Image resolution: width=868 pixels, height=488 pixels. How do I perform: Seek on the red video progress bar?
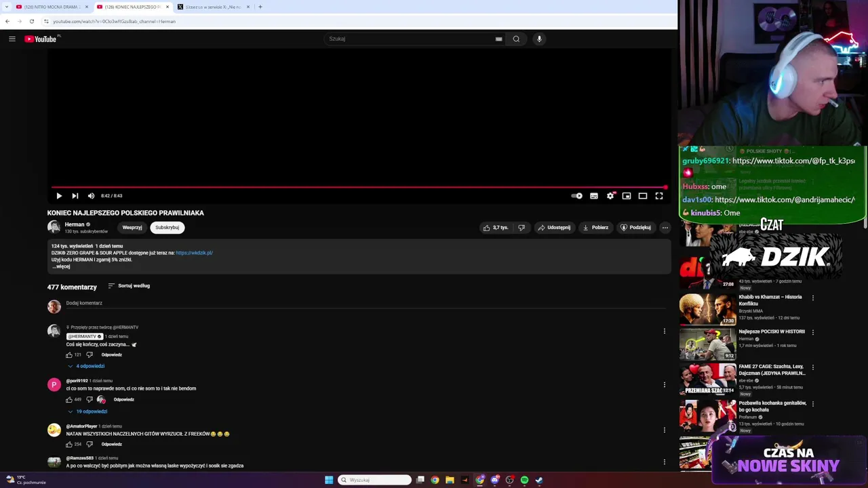[x=359, y=187]
